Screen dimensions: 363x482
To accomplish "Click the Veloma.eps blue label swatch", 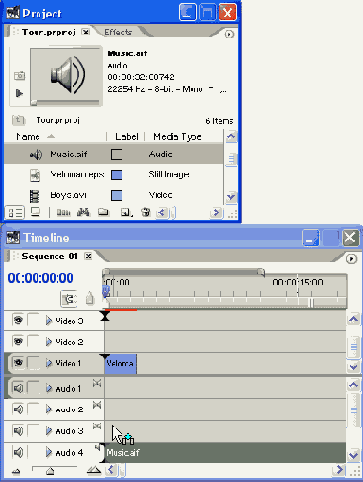I will tap(116, 175).
